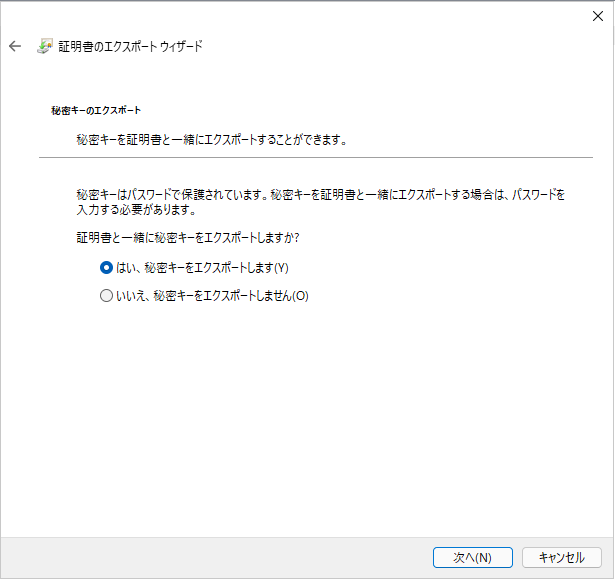
Task: Click the 証明書のエクスポート ウィザード title text
Action: 130,46
